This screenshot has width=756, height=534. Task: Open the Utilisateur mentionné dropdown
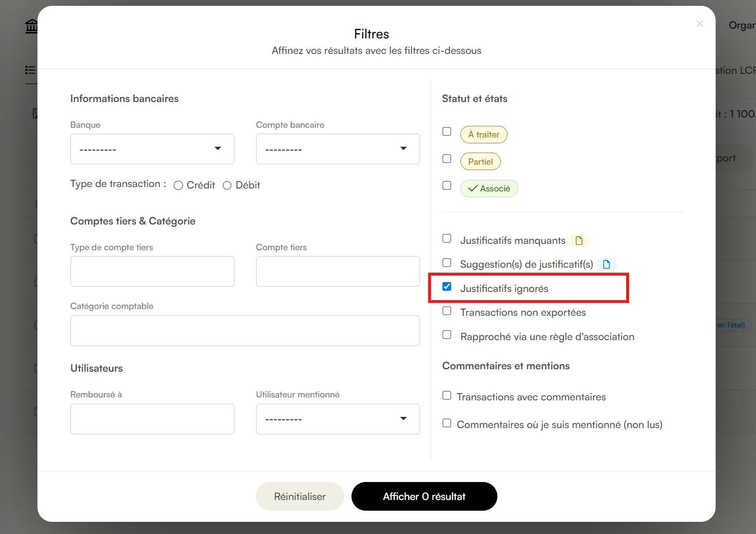pyautogui.click(x=338, y=419)
